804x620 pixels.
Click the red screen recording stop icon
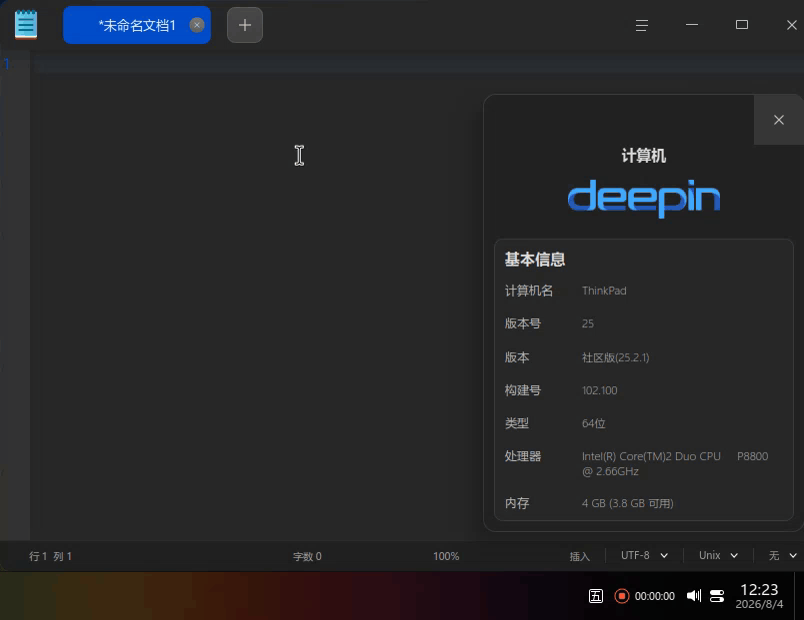pyautogui.click(x=621, y=596)
